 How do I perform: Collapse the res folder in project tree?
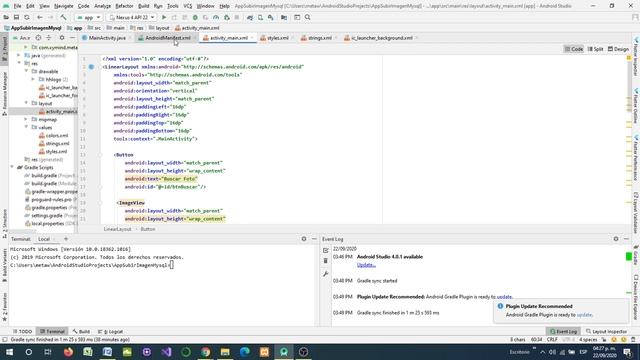click(x=19, y=63)
